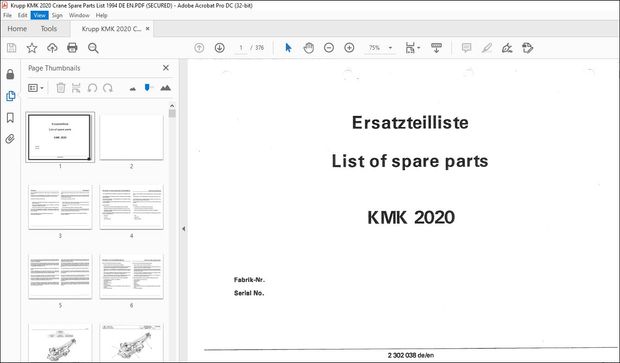Viewport: 620px width, 363px height.
Task: Insert or extract pages icon
Action: click(x=76, y=88)
